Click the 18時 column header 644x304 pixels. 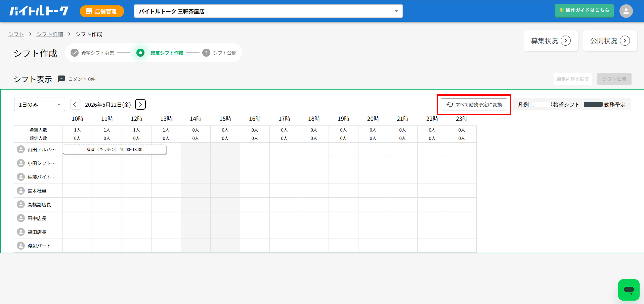(314, 119)
